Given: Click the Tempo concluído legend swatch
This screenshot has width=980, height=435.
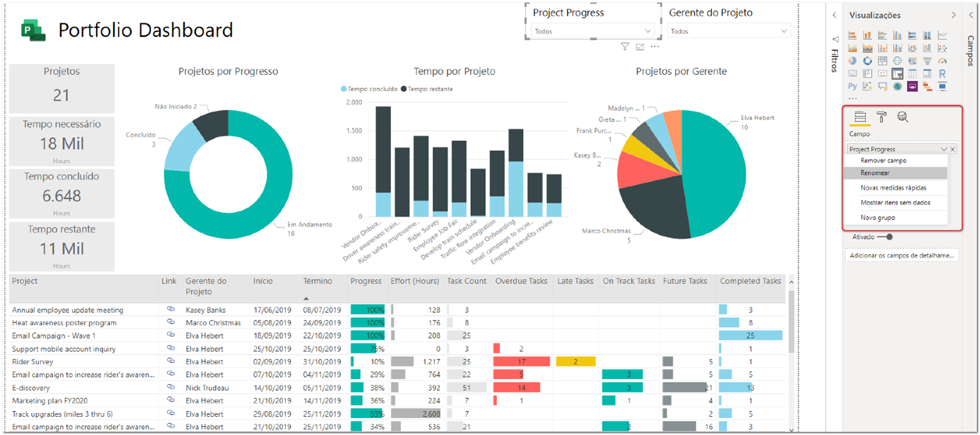Looking at the screenshot, I should pos(343,89).
